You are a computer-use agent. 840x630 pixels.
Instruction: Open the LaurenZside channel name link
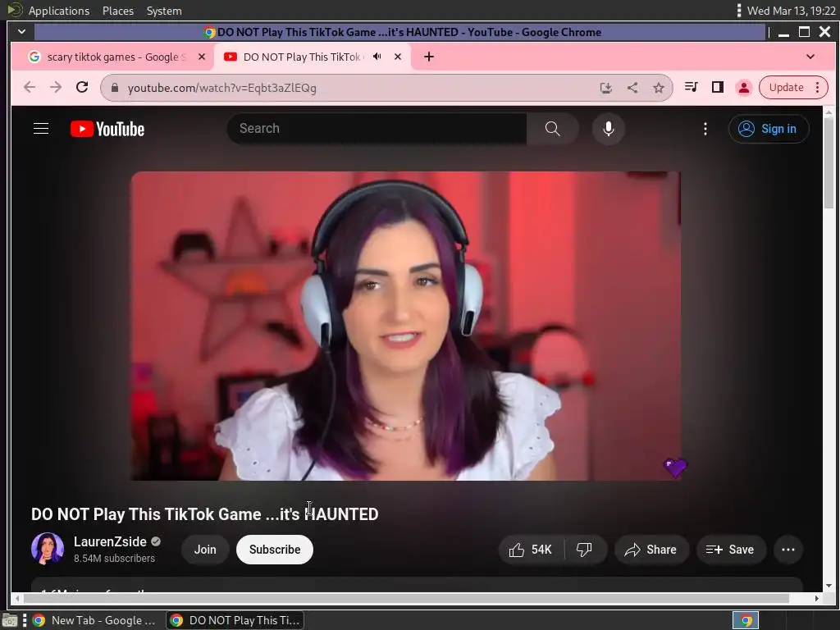point(110,541)
